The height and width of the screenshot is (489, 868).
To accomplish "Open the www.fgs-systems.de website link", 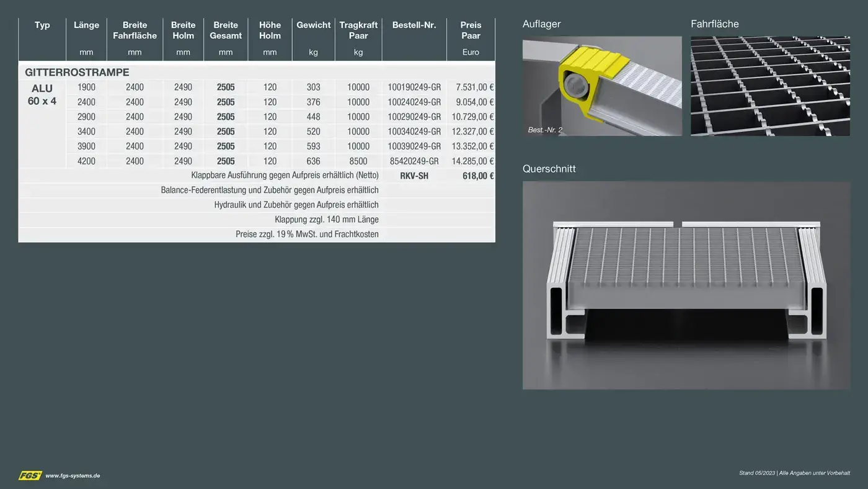I will click(73, 476).
